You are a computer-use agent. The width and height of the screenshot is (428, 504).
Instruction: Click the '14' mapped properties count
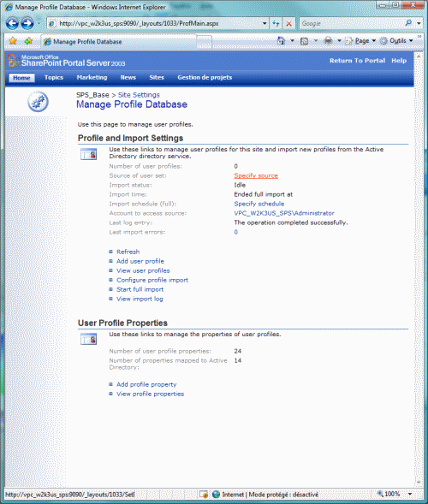[238, 360]
